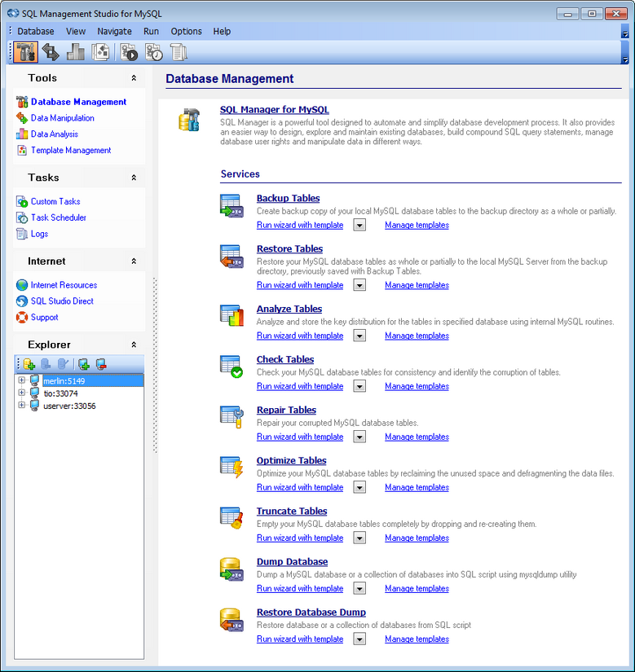The height and width of the screenshot is (672, 635).
Task: Open the Backup Tables link
Action: coord(288,199)
